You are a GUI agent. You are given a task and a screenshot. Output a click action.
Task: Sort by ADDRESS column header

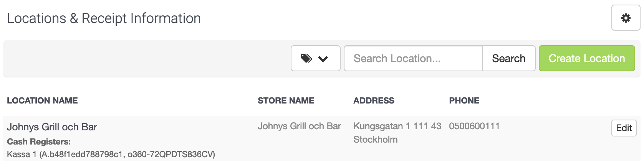coord(374,100)
